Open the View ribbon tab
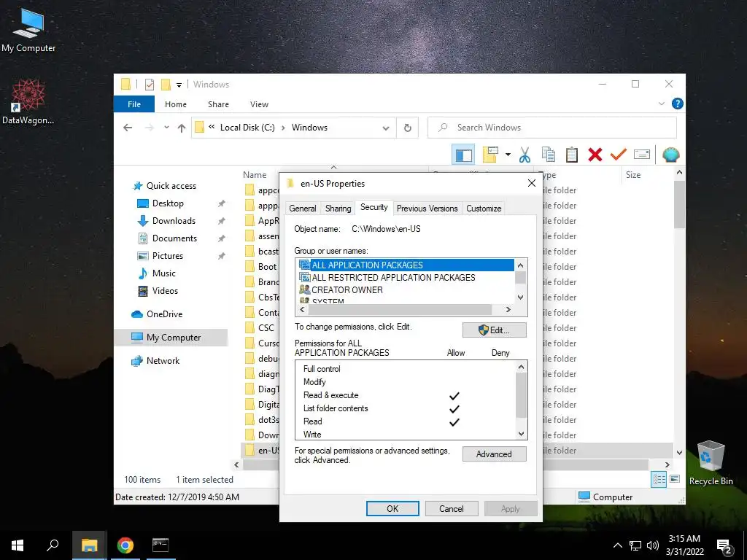The height and width of the screenshot is (560, 747). click(259, 104)
